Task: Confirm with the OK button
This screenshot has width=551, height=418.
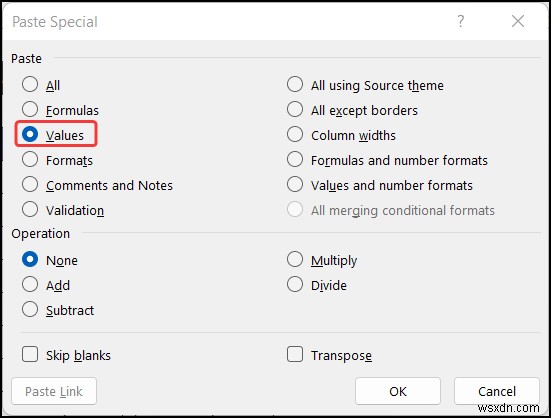Action: click(398, 391)
